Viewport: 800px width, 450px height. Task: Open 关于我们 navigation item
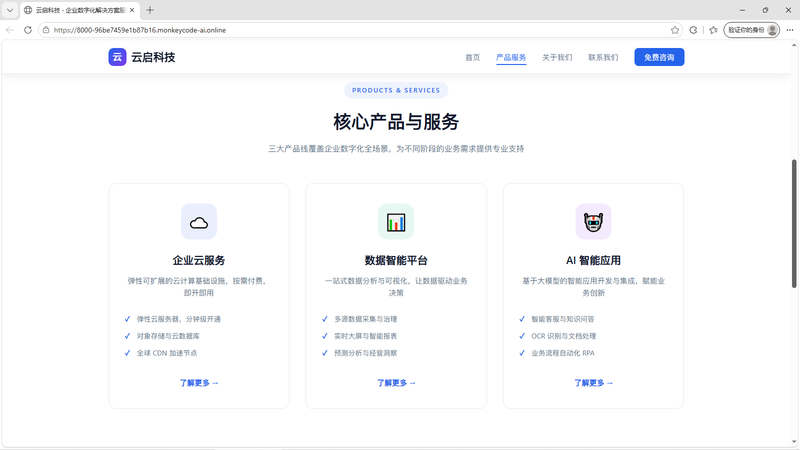tap(557, 57)
